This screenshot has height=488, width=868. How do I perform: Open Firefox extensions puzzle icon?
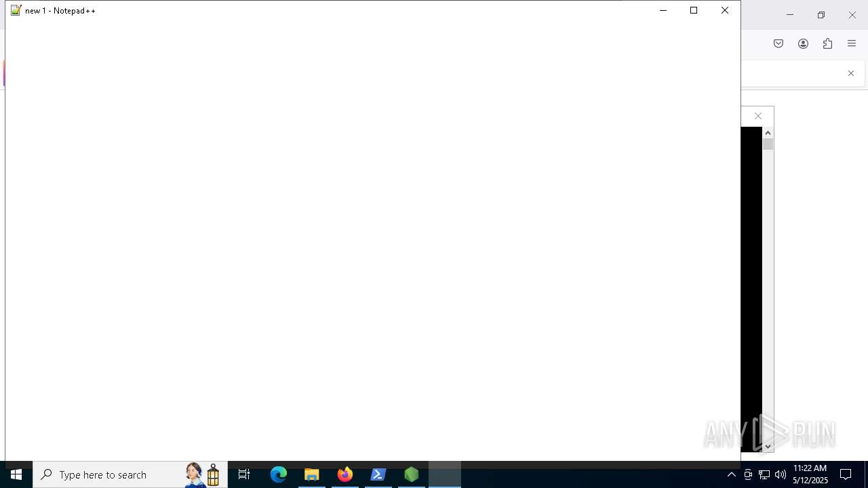pos(827,43)
